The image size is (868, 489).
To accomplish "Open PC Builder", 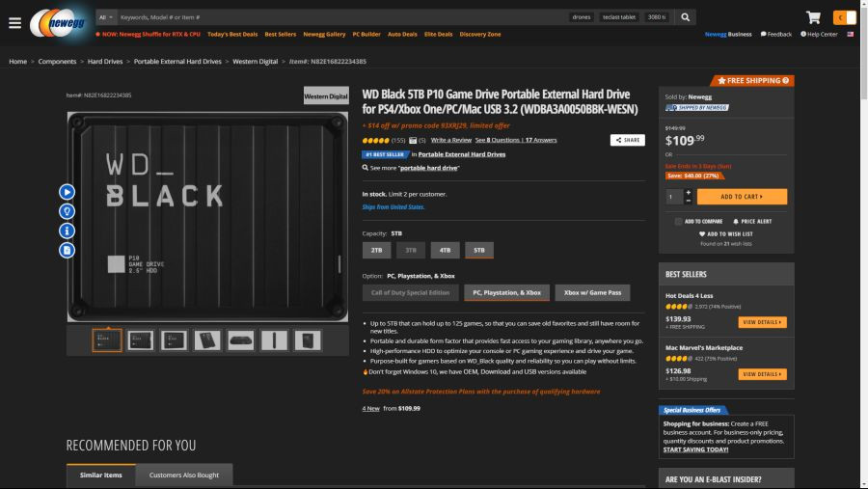I will [366, 35].
